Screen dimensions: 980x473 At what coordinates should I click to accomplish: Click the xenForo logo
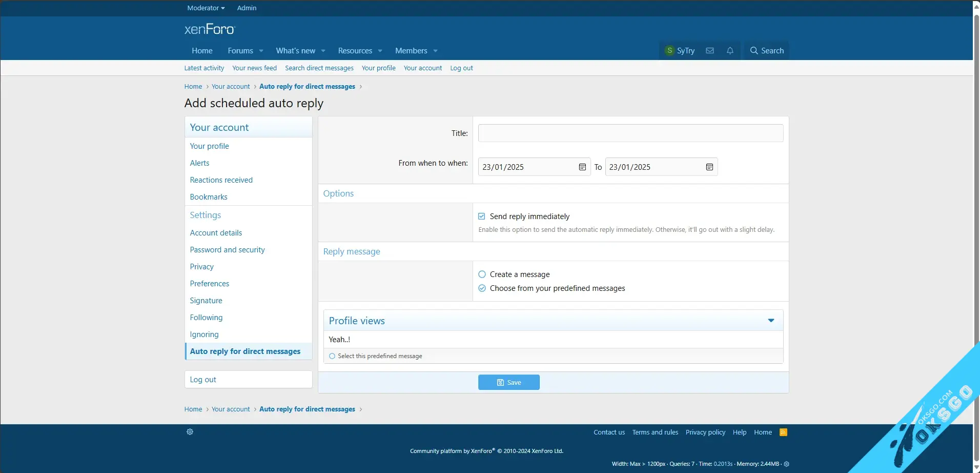point(209,29)
